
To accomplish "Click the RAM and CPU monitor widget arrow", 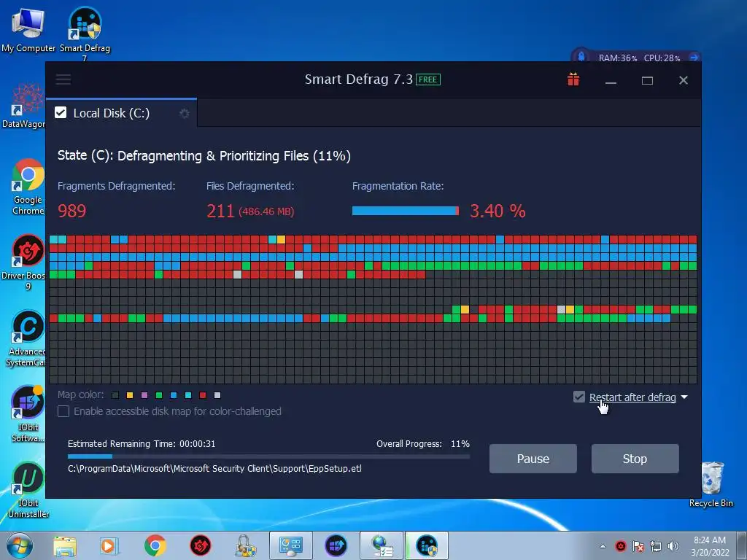I will pos(694,58).
